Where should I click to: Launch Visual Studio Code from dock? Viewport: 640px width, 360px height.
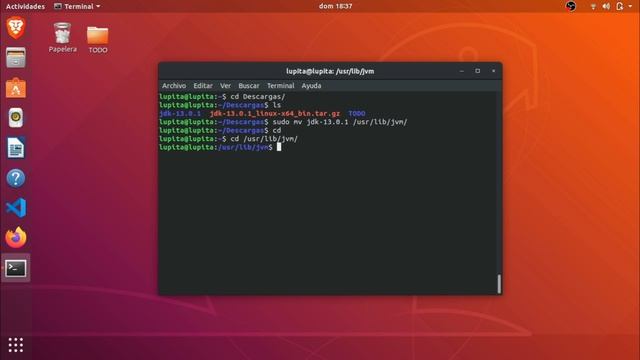[16, 208]
